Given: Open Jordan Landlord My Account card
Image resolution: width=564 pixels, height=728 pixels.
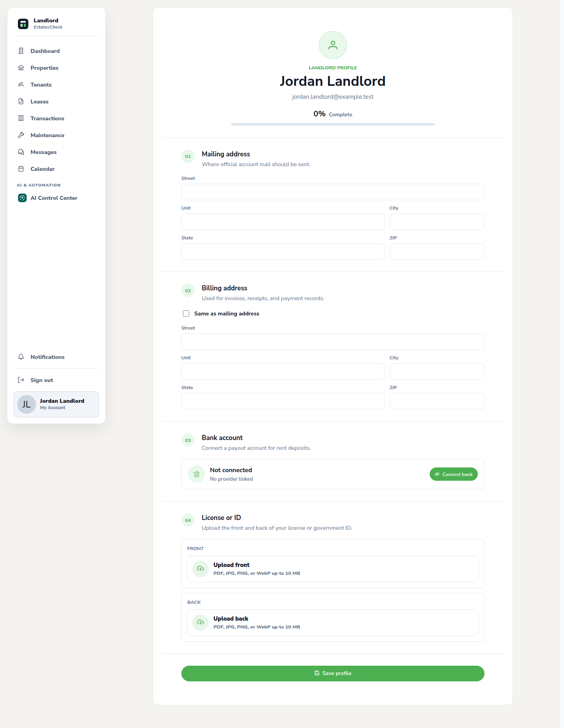Looking at the screenshot, I should click(x=56, y=404).
